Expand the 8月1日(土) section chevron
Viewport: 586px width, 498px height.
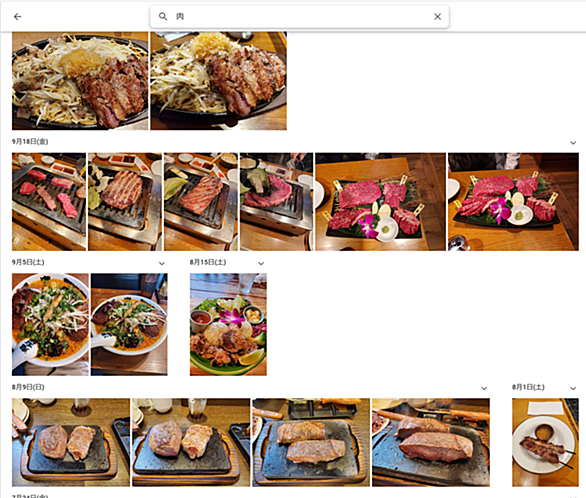coord(573,388)
